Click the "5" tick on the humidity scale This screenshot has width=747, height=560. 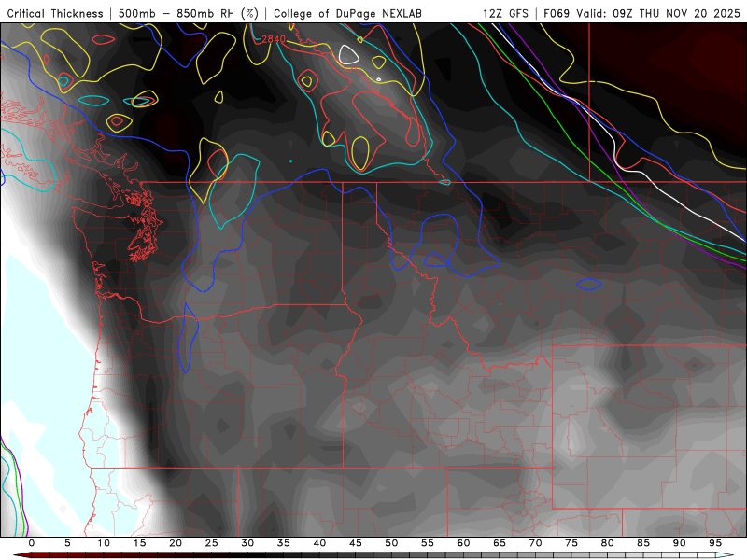point(67,543)
